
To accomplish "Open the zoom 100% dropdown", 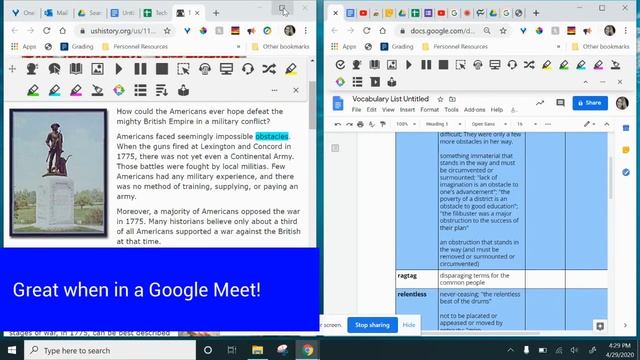I will coord(406,124).
